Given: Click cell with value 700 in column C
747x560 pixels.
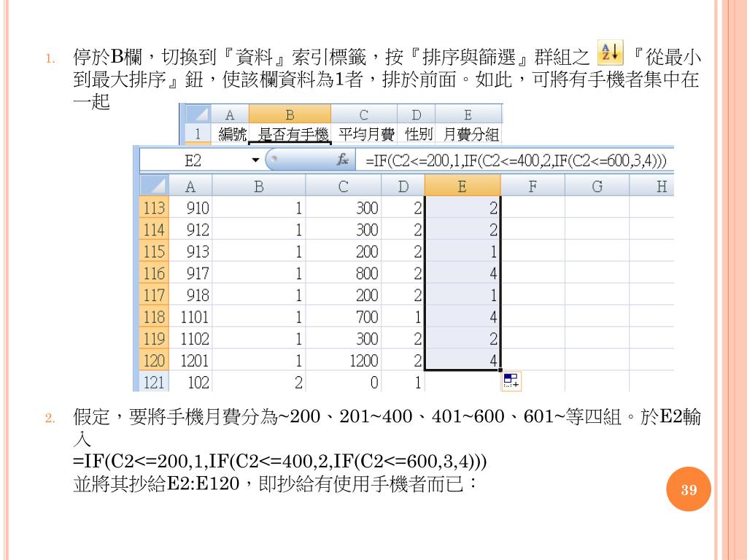Looking at the screenshot, I should pos(343,316).
